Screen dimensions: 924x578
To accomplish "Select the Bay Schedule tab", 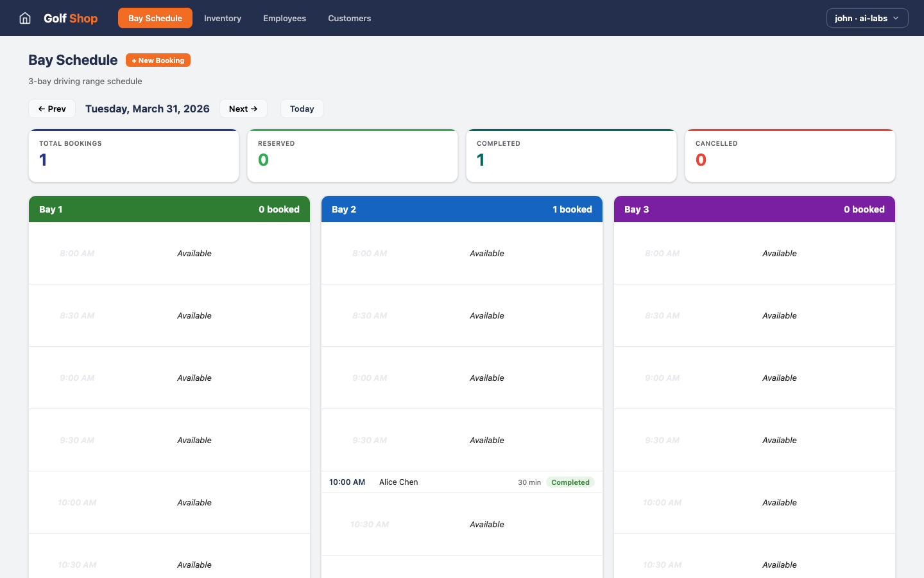I will click(x=155, y=18).
